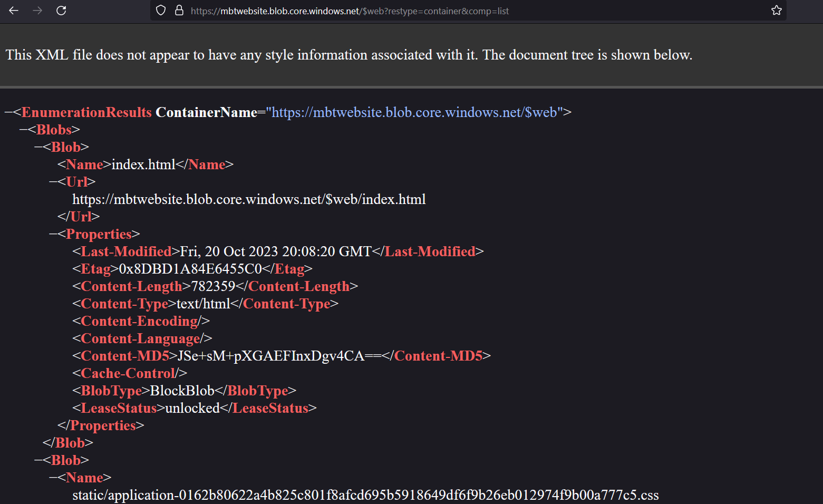Open the $web ContainerName hyperlink
The image size is (823, 504).
[415, 112]
